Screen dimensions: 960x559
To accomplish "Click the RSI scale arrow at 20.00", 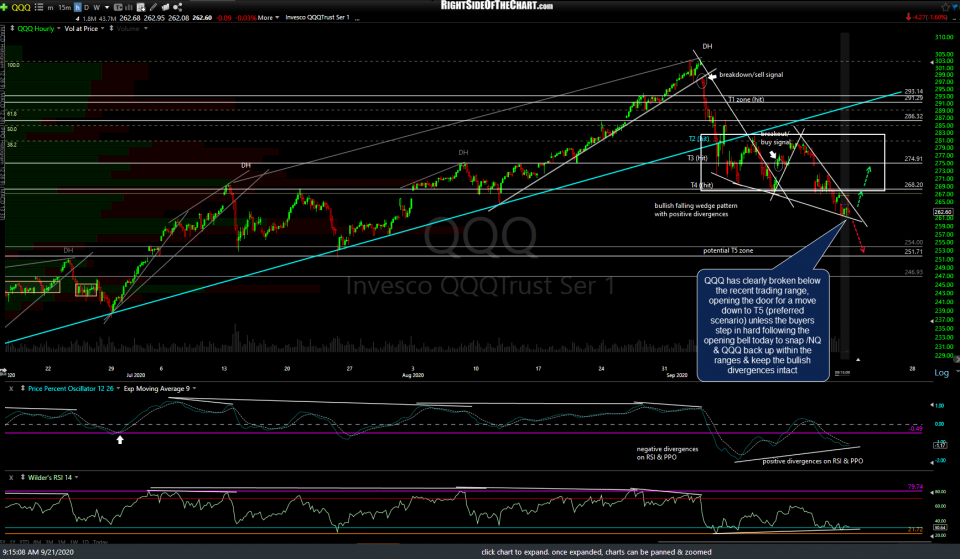I will click(931, 535).
